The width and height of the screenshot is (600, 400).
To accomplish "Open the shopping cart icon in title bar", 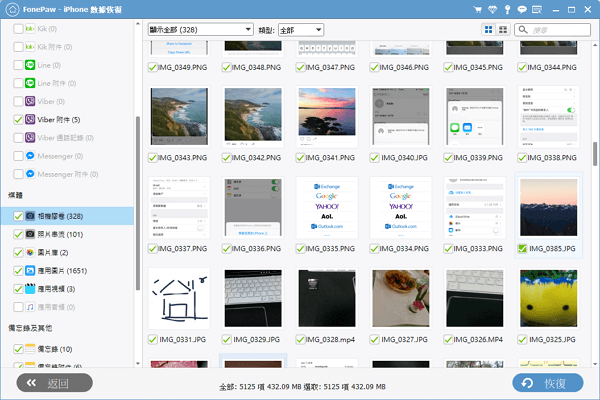I will click(x=477, y=10).
